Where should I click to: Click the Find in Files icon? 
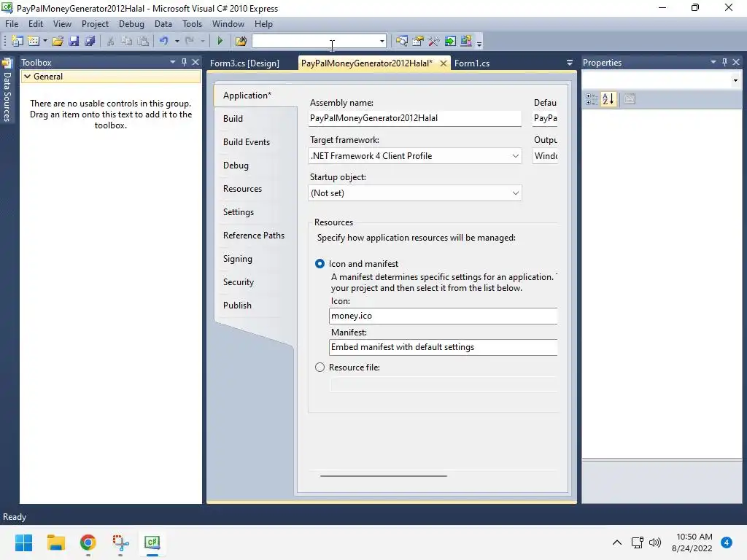coord(241,41)
